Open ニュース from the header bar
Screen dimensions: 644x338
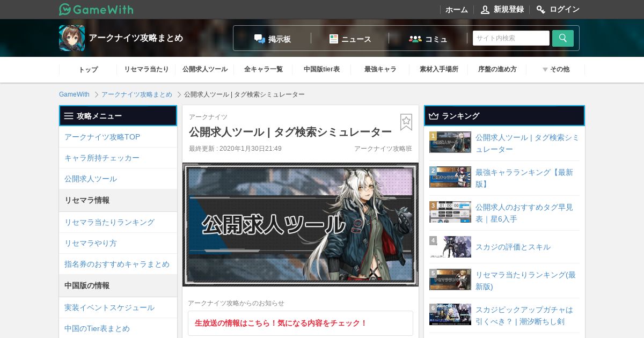(350, 39)
